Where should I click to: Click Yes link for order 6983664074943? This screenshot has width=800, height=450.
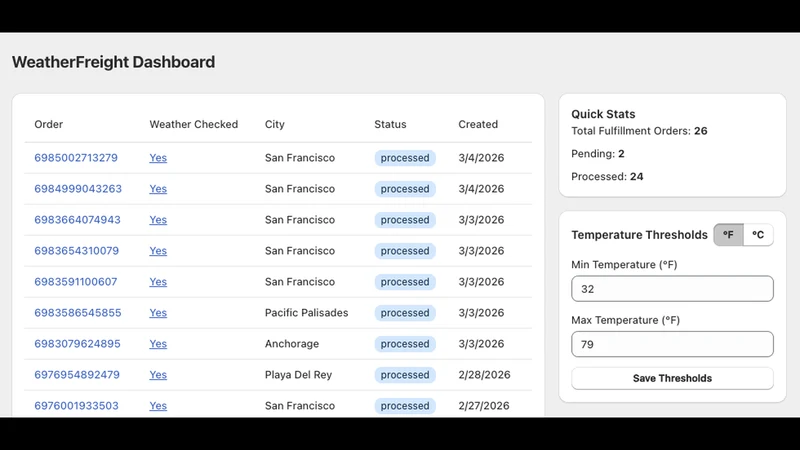(x=158, y=220)
